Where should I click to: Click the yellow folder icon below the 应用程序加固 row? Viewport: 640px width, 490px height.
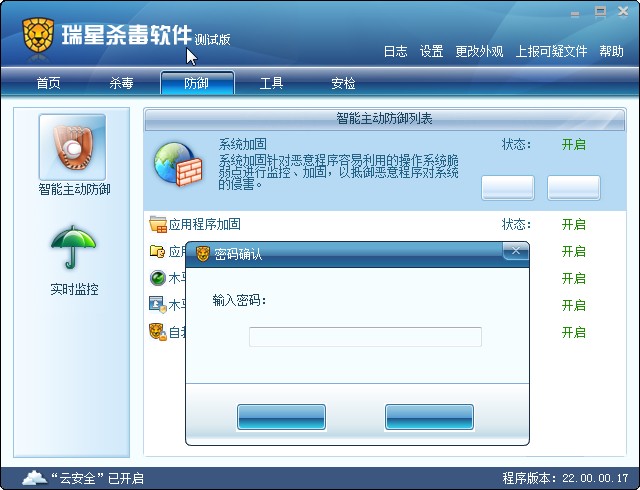157,251
